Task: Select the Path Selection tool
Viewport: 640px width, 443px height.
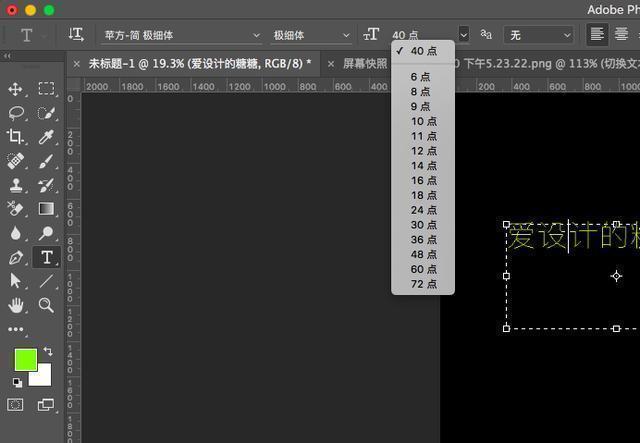Action: pos(16,281)
